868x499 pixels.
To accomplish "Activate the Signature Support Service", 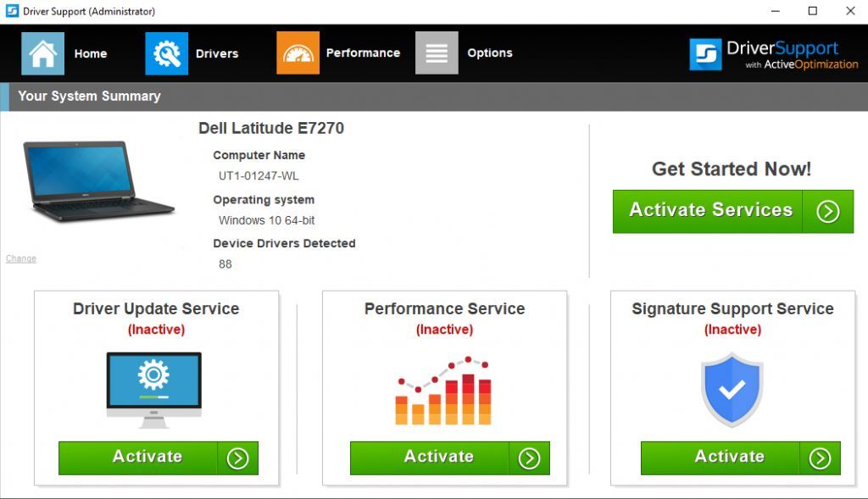I will (741, 458).
